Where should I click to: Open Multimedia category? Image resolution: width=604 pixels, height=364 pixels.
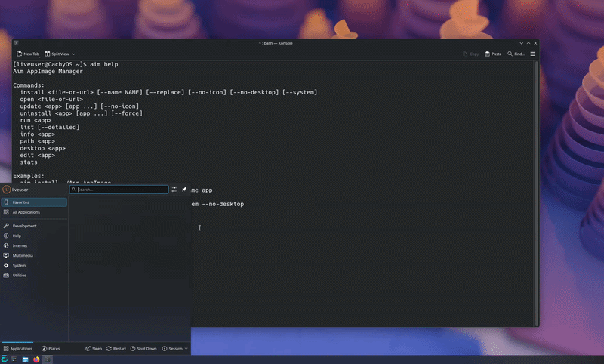point(34,255)
